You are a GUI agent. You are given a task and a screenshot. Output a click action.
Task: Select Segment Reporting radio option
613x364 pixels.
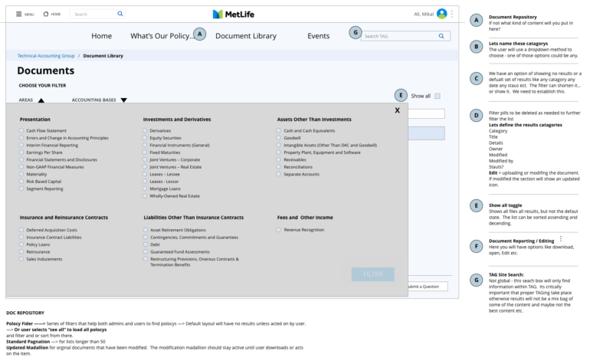pyautogui.click(x=21, y=189)
